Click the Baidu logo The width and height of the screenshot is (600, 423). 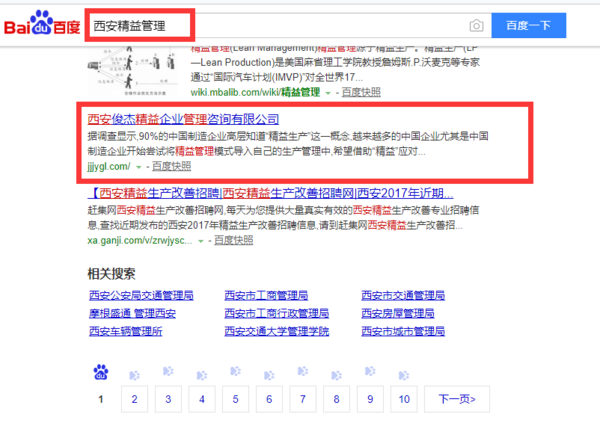pos(42,23)
